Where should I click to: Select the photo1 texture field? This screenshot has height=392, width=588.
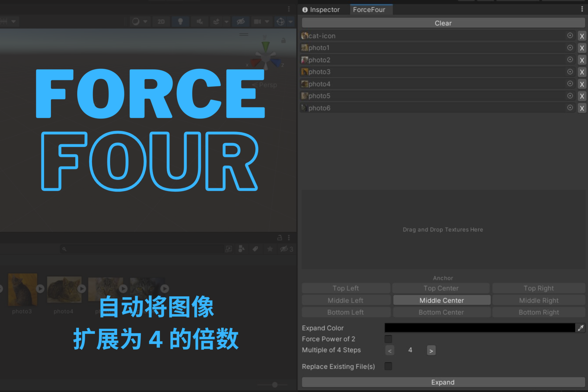pos(438,48)
